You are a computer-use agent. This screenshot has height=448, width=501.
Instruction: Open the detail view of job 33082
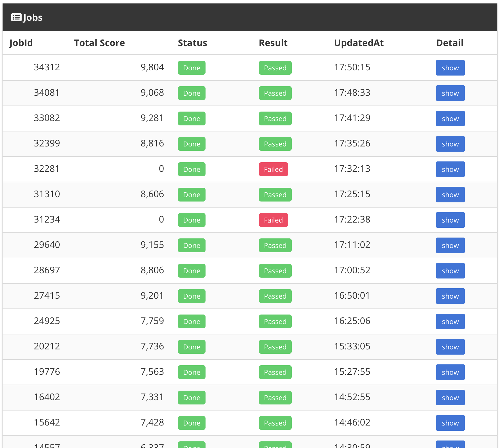(450, 118)
